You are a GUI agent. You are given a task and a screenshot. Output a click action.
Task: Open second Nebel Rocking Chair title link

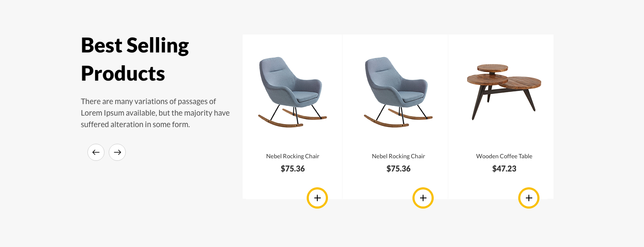coord(398,156)
